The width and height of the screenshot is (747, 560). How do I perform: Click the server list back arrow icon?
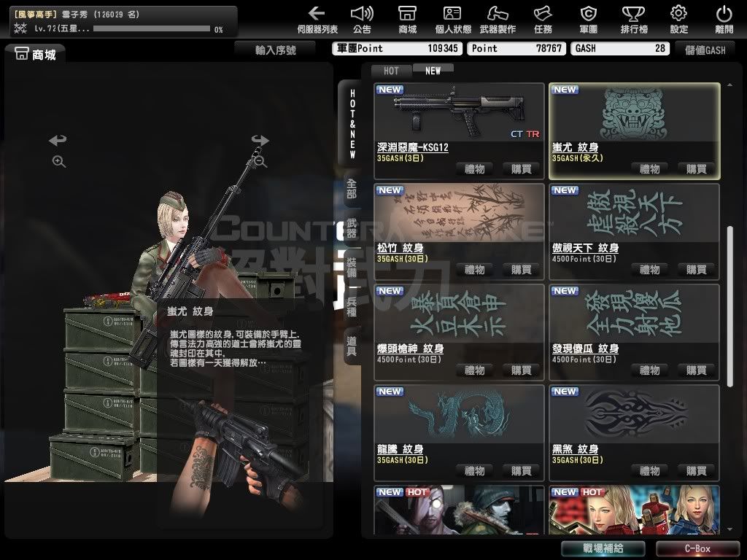[317, 14]
